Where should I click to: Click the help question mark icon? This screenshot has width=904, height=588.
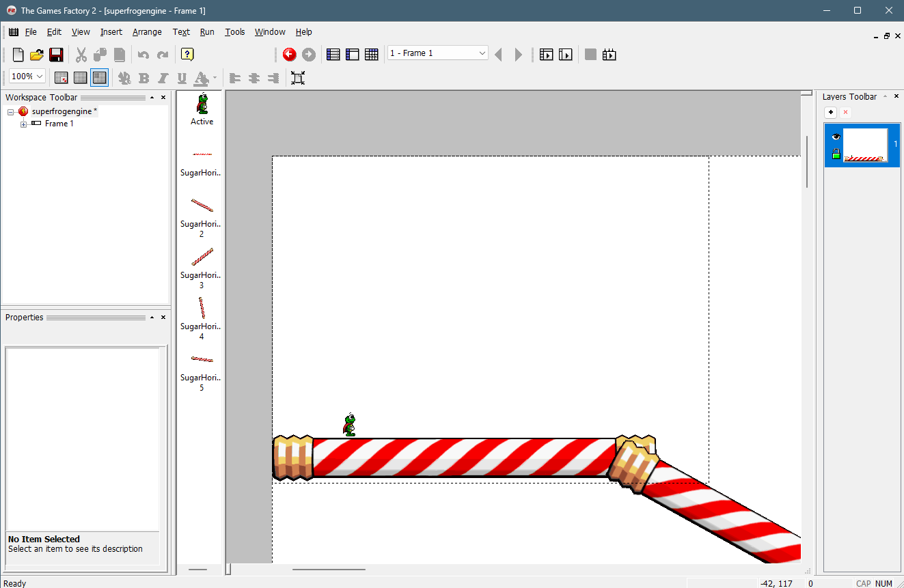[187, 55]
